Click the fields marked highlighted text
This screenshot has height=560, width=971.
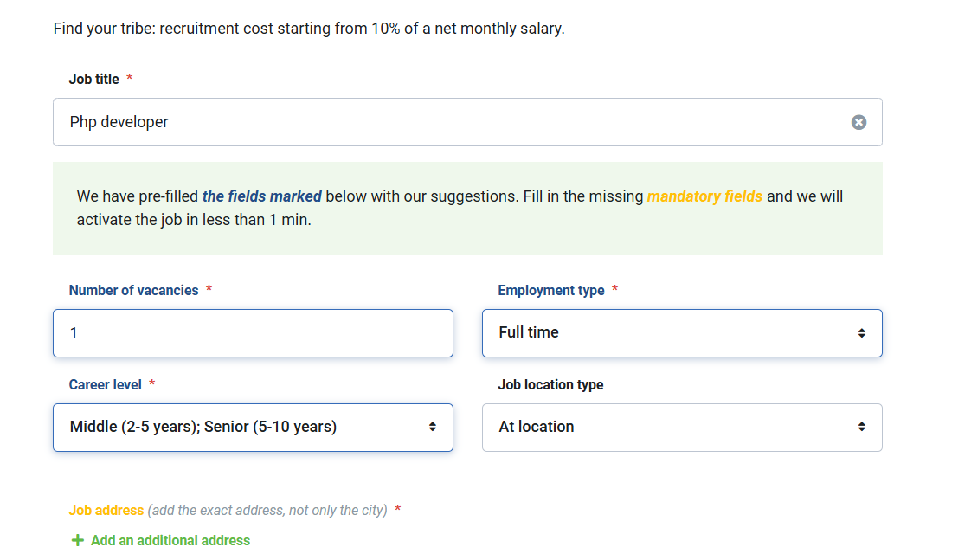tap(262, 196)
